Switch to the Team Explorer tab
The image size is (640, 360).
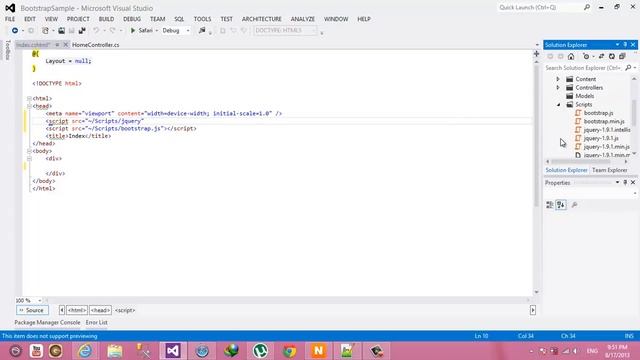(x=609, y=170)
